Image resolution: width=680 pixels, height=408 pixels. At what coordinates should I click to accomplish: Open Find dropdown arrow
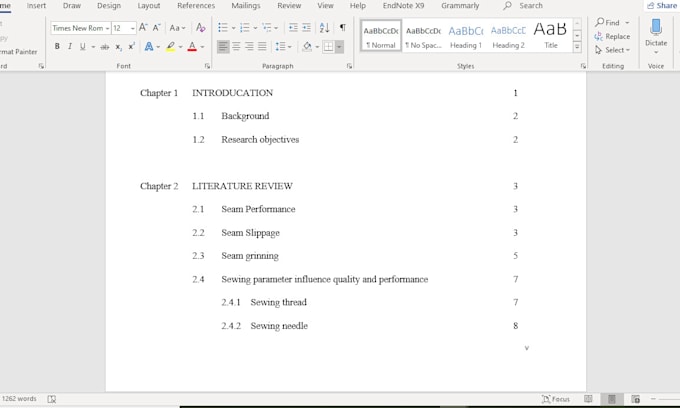click(x=627, y=23)
